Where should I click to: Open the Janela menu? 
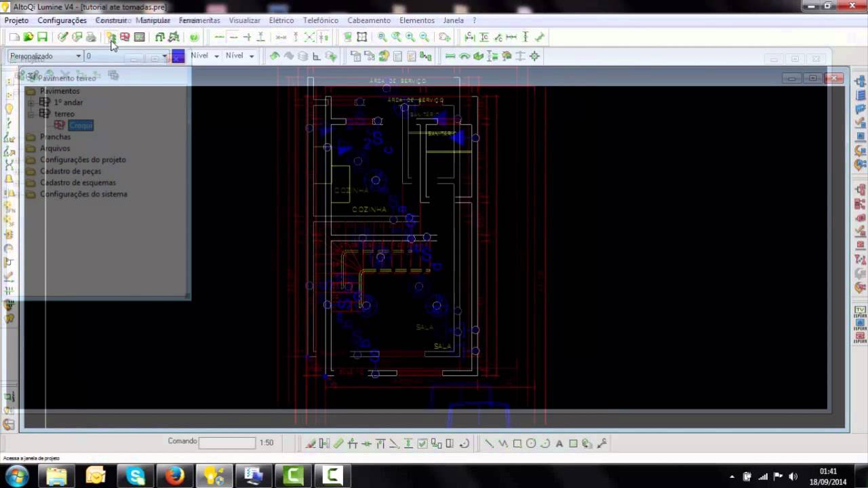(x=454, y=20)
